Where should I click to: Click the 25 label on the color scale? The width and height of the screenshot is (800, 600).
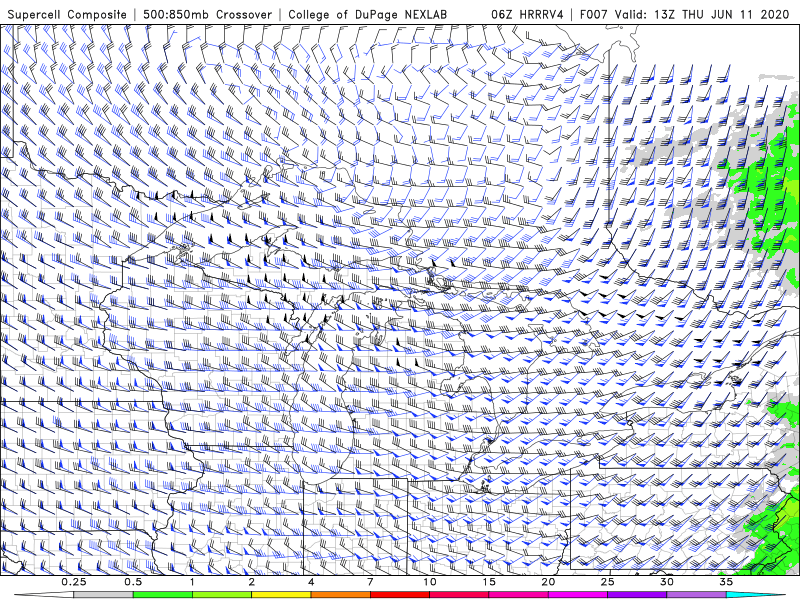point(607,582)
